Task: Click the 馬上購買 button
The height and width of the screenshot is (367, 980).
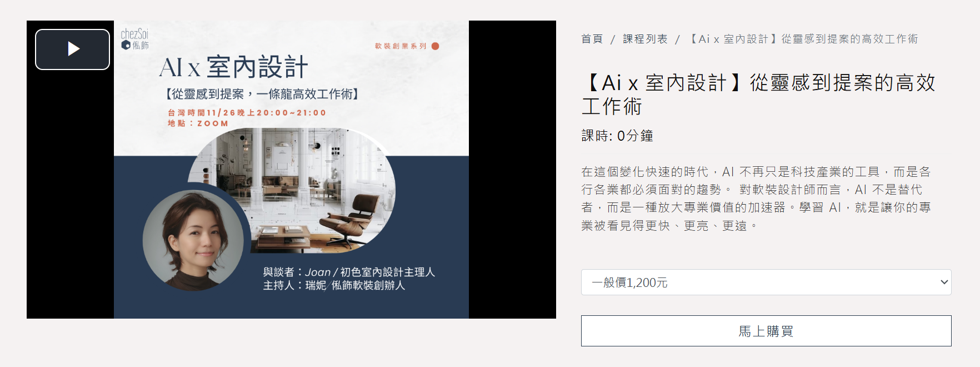Action: point(766,331)
